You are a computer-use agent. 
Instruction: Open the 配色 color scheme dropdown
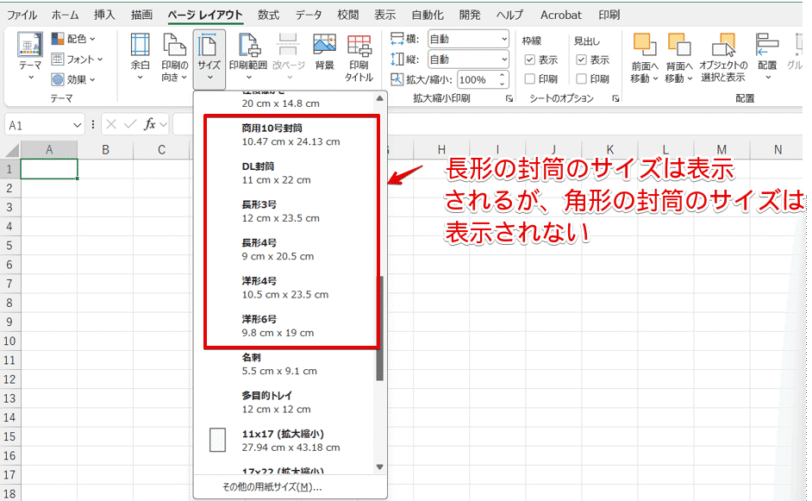[74, 39]
